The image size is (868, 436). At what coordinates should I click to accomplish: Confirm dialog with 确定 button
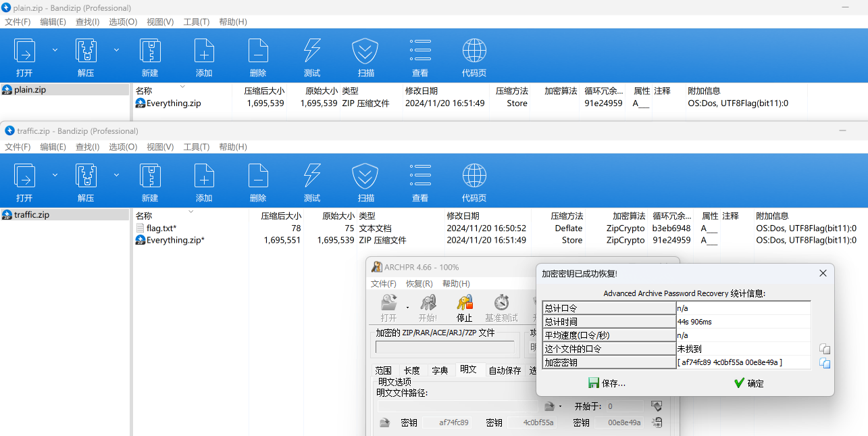[x=748, y=383]
